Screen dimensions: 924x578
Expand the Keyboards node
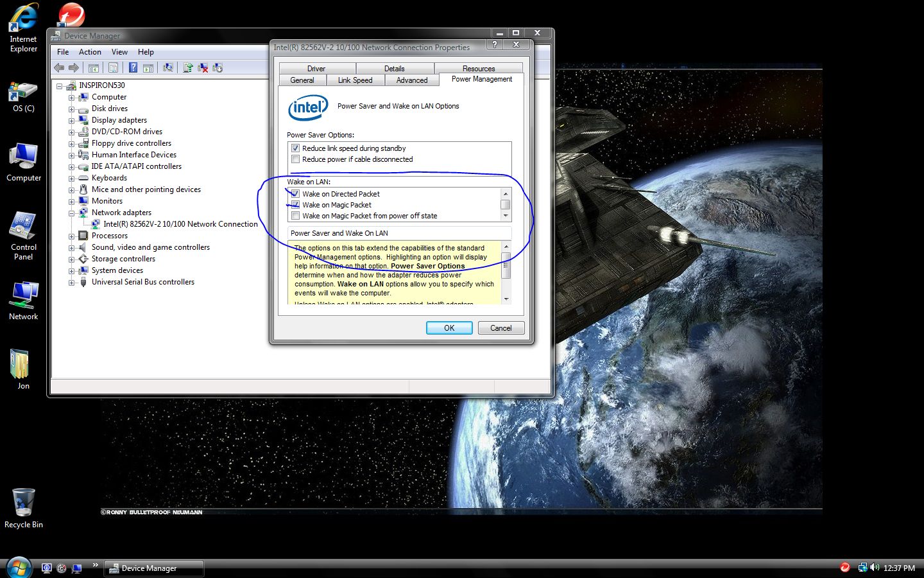[x=71, y=179]
